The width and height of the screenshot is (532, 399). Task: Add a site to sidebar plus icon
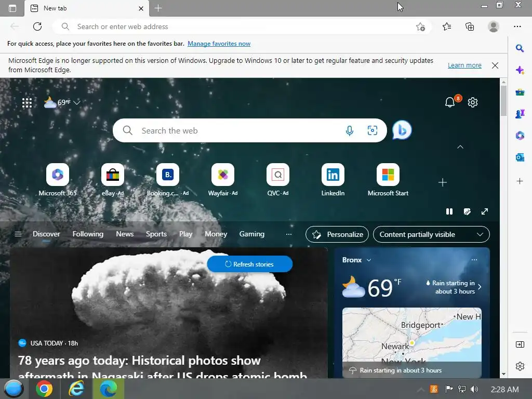coord(520,181)
